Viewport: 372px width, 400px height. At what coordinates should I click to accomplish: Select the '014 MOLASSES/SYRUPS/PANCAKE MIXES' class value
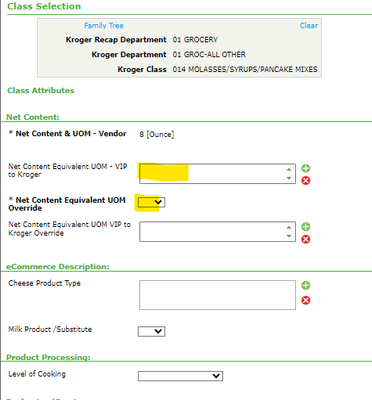245,69
